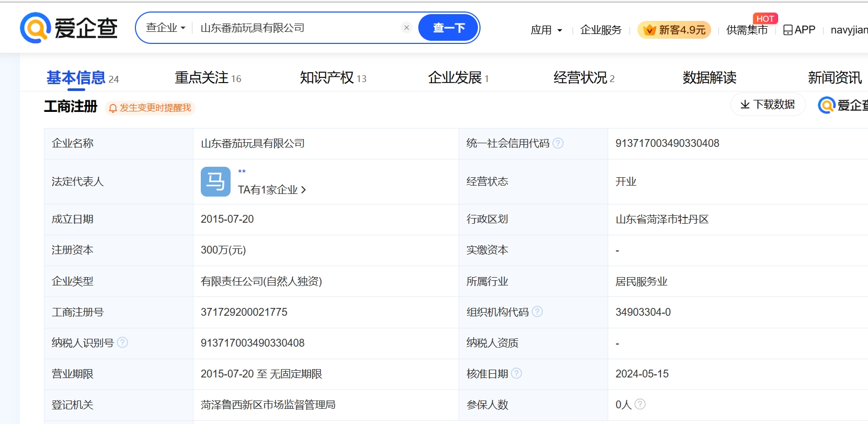Click help icon beside 纳税人识别号
This screenshot has width=868, height=424.
[122, 342]
